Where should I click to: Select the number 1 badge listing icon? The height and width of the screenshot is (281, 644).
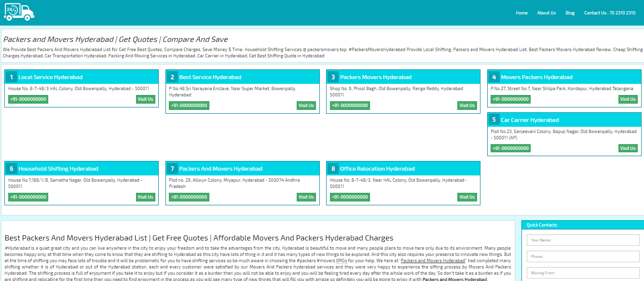11,77
